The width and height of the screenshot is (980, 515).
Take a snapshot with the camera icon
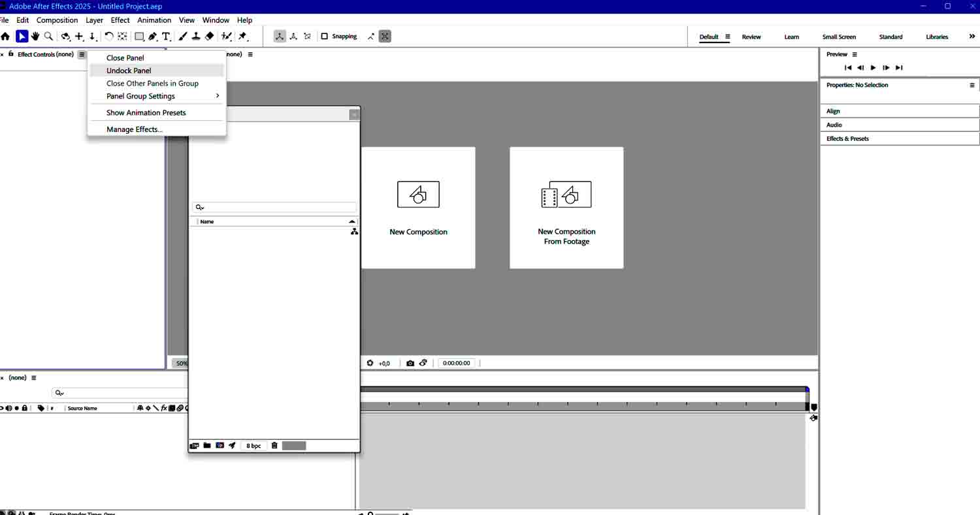pos(410,363)
